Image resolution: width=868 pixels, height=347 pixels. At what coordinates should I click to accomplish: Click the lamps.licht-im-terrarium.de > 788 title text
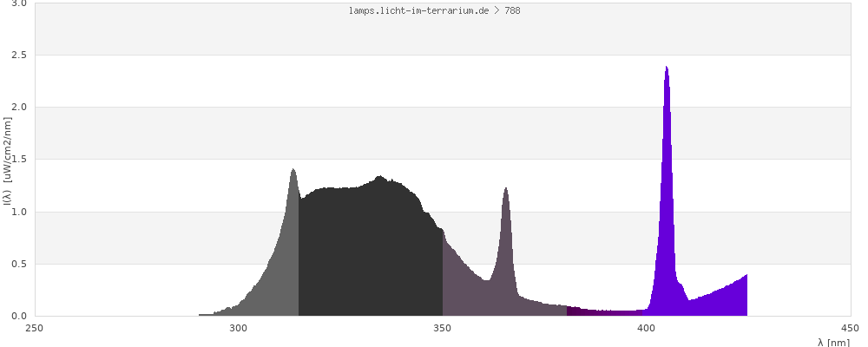click(x=434, y=11)
